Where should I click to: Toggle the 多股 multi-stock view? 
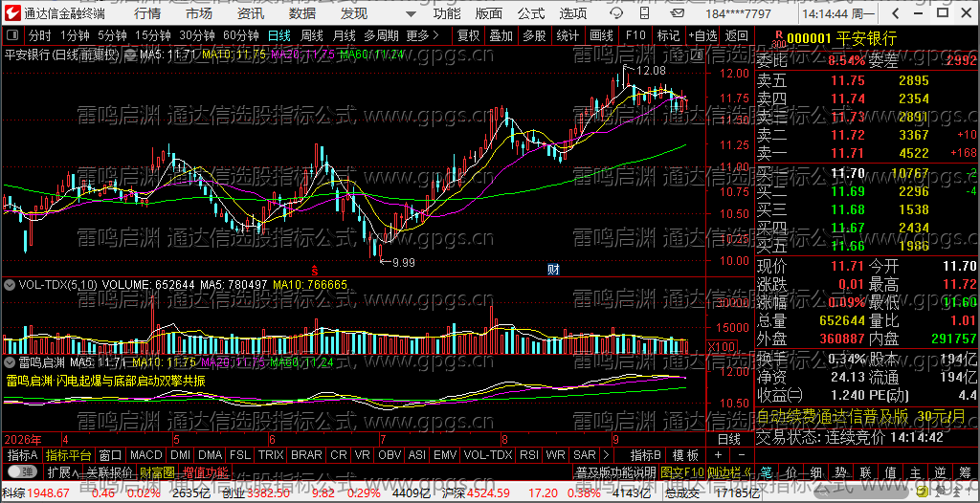[x=534, y=35]
